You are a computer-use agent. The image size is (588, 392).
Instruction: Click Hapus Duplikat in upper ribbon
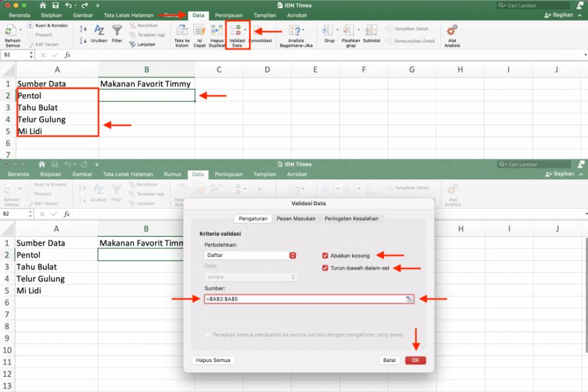(217, 36)
